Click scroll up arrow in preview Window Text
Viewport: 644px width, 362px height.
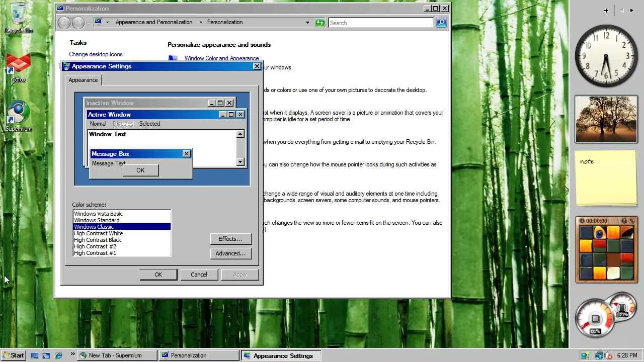pyautogui.click(x=240, y=134)
